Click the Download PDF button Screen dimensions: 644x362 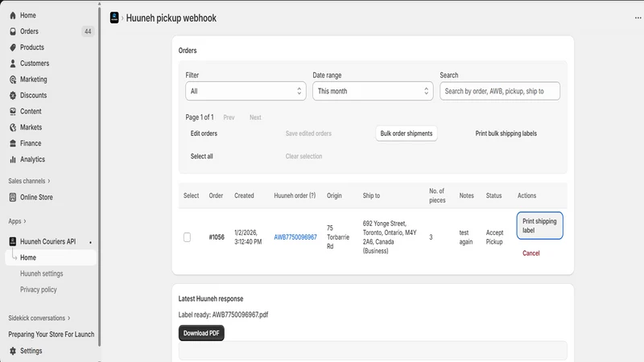coord(201,333)
